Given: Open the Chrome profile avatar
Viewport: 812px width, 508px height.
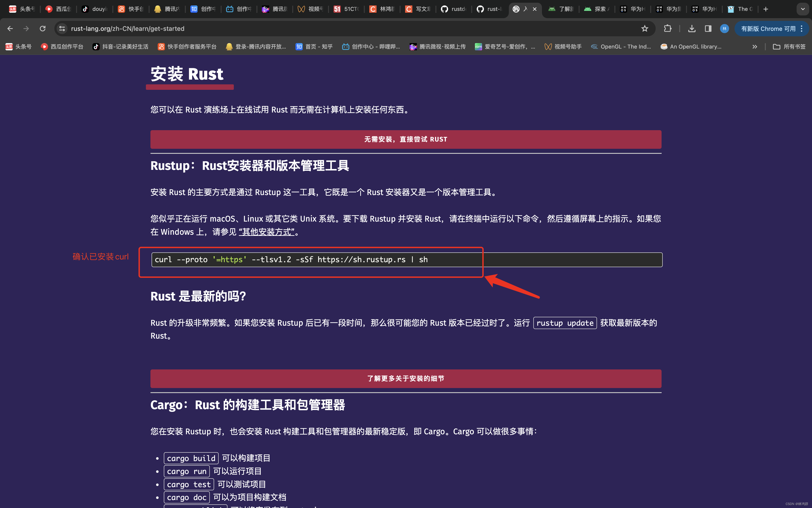Looking at the screenshot, I should pyautogui.click(x=724, y=29).
